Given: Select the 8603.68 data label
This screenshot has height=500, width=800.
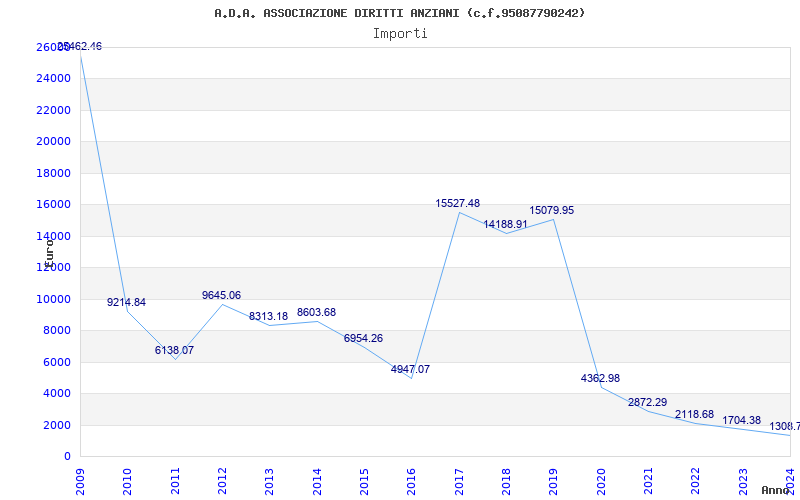Looking at the screenshot, I should 316,313.
